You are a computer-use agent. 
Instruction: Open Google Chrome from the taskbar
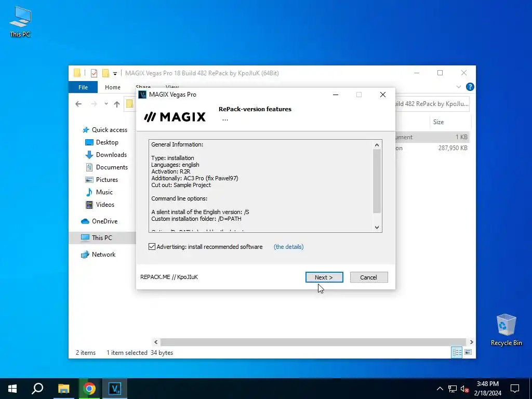[x=89, y=389]
